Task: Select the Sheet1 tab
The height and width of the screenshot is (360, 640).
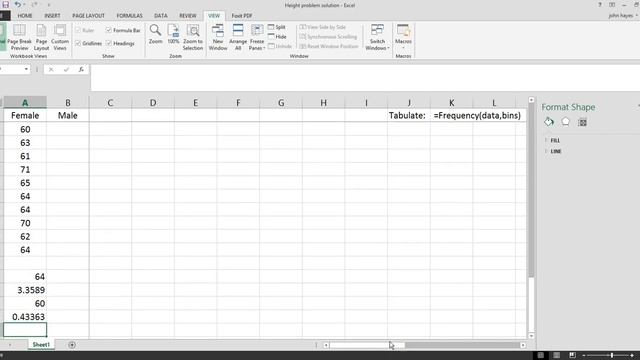Action: (41, 345)
